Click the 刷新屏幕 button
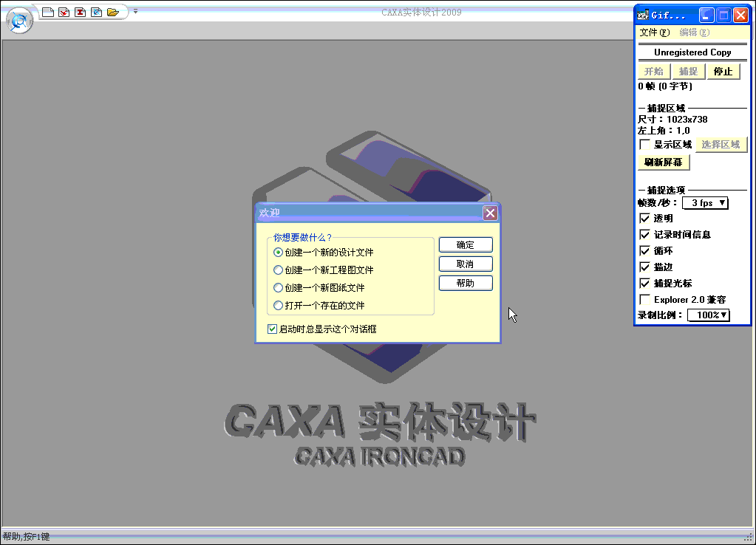The width and height of the screenshot is (756, 545). [664, 162]
